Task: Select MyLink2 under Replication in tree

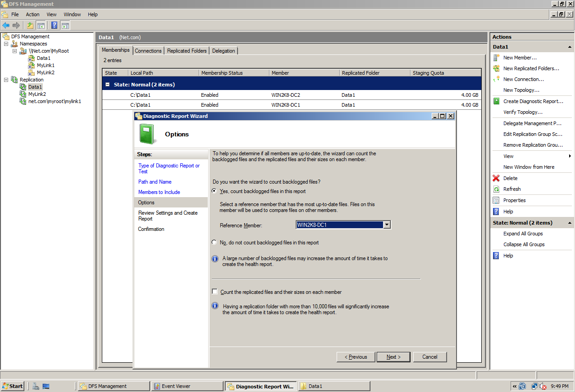Action: tap(37, 94)
